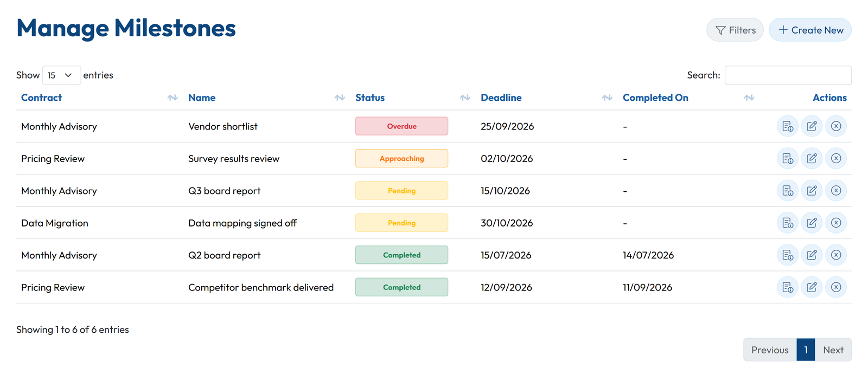Open the entries-per-page dropdown showing 15
Viewport: 868px width, 375px height.
(x=61, y=75)
